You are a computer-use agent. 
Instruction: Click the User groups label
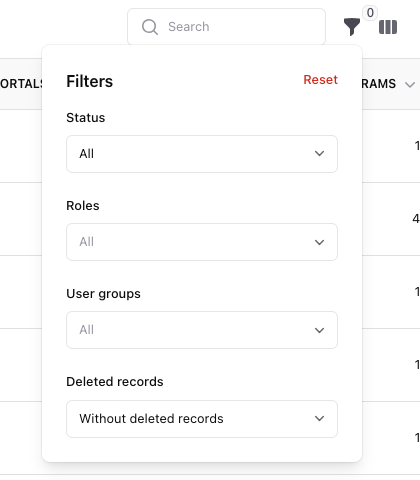103,294
